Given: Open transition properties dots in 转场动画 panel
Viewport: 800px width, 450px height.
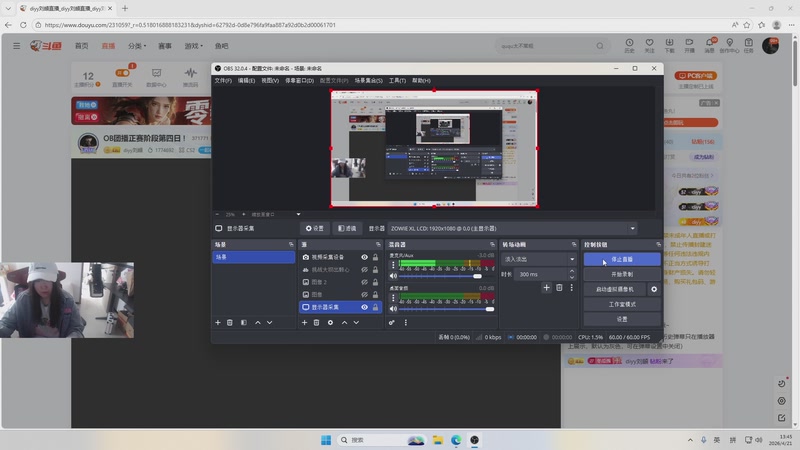Looking at the screenshot, I should point(571,288).
